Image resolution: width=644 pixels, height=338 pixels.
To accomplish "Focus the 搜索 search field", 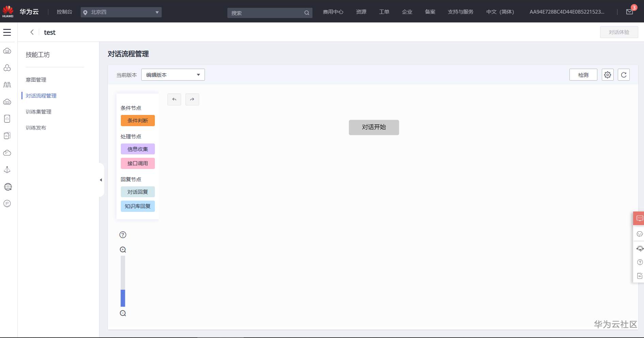I will 270,13.
